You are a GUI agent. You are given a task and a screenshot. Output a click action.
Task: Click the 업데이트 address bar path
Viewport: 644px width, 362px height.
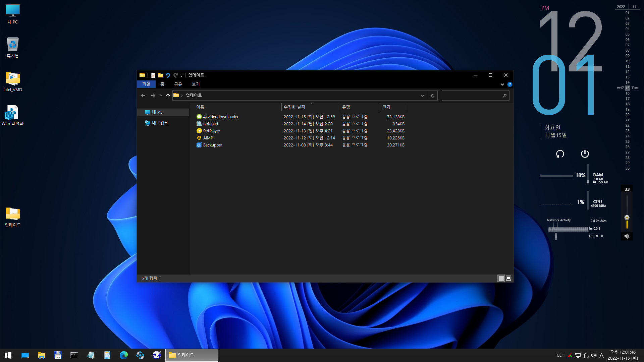click(194, 96)
